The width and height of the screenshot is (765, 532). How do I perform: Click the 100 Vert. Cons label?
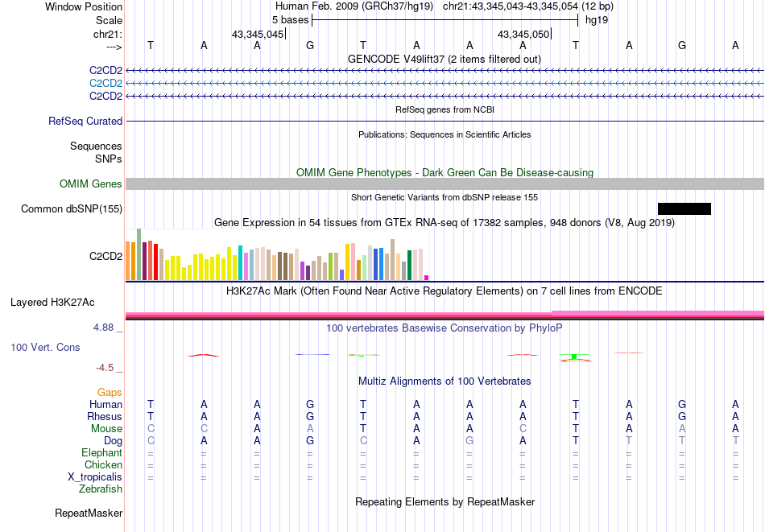point(45,347)
